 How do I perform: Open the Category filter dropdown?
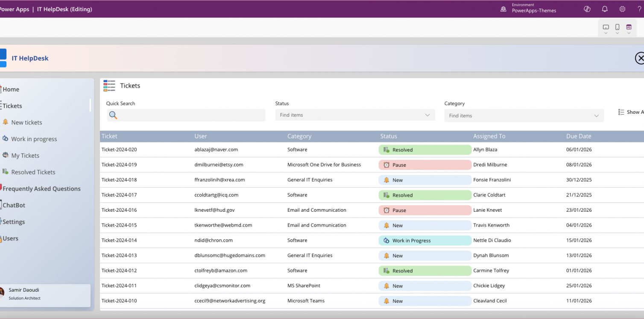pyautogui.click(x=524, y=115)
